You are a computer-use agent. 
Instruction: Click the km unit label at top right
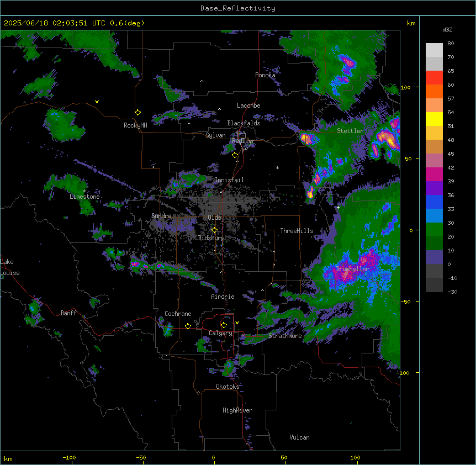pyautogui.click(x=411, y=23)
